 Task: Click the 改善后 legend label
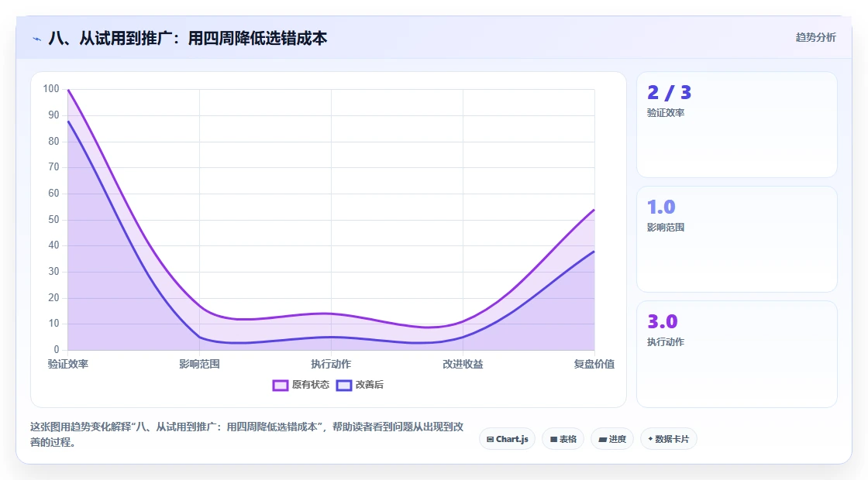tap(369, 385)
